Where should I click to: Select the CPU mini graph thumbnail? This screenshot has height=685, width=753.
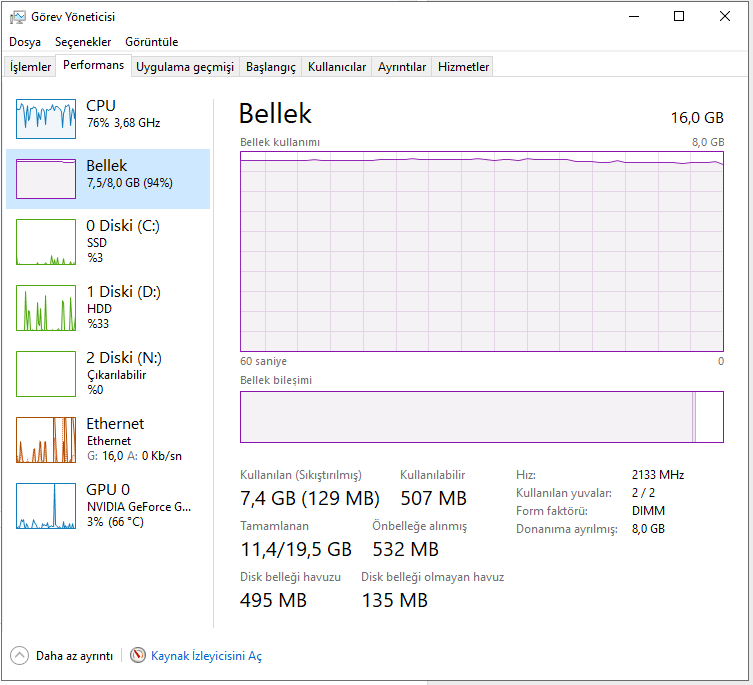click(x=46, y=119)
